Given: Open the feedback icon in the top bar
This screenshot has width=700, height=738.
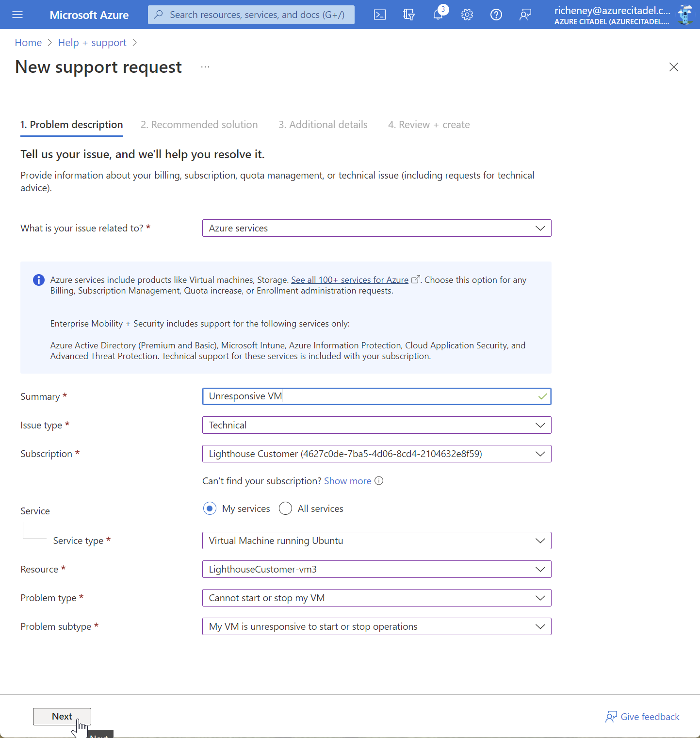Looking at the screenshot, I should point(525,15).
